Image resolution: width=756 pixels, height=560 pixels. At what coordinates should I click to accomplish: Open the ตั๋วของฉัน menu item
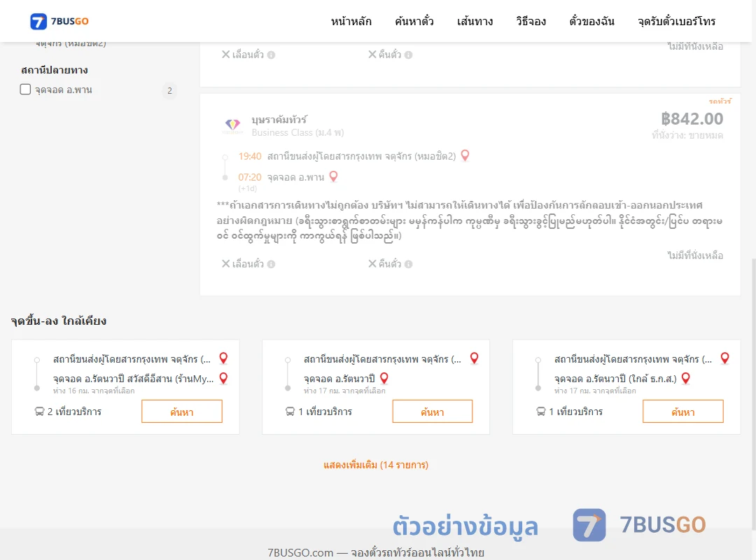coord(591,21)
